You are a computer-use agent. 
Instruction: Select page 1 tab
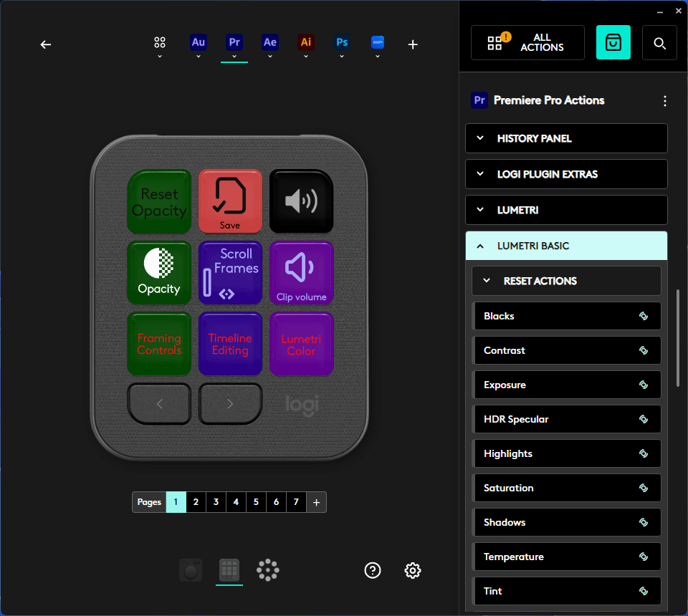coord(176,502)
